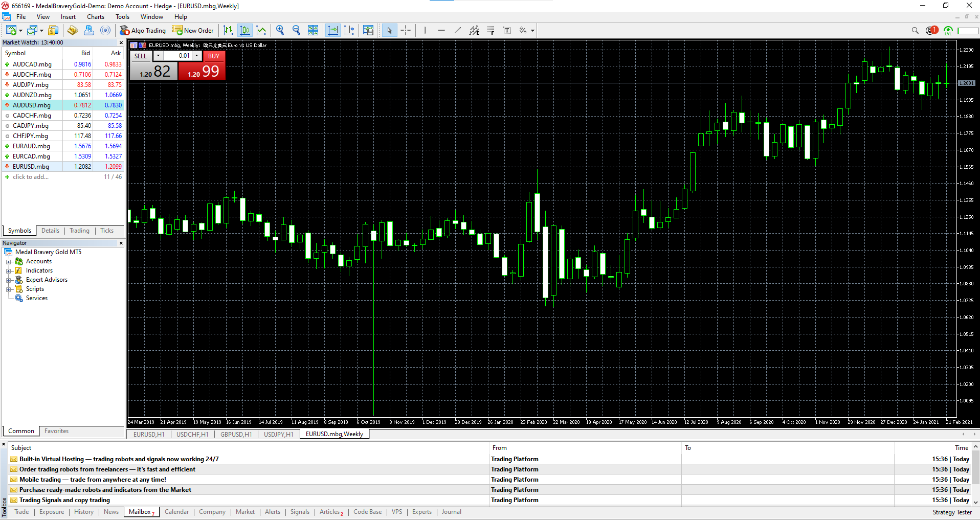This screenshot has height=520, width=980.
Task: Click the New Order button
Action: [193, 30]
